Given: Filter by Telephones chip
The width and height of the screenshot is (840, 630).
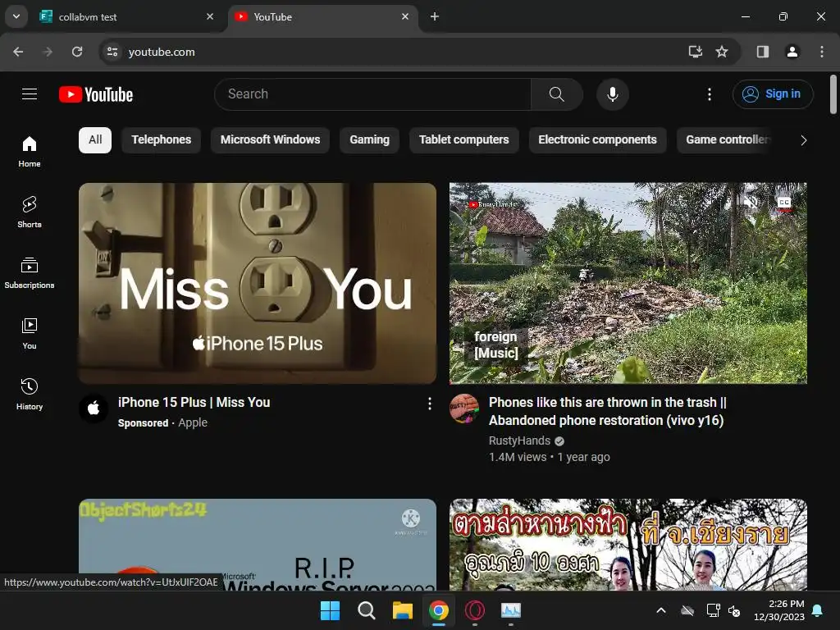Looking at the screenshot, I should 162,140.
